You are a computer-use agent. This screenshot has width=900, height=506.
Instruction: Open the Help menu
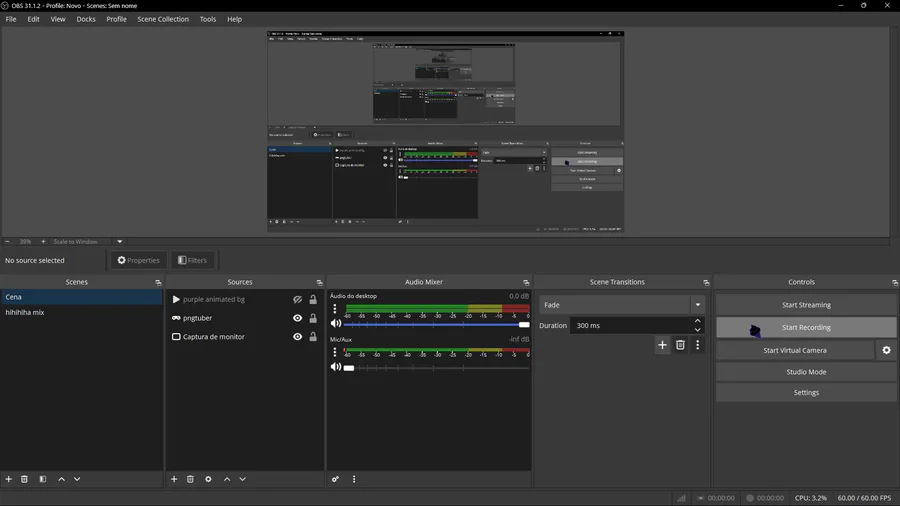(234, 19)
